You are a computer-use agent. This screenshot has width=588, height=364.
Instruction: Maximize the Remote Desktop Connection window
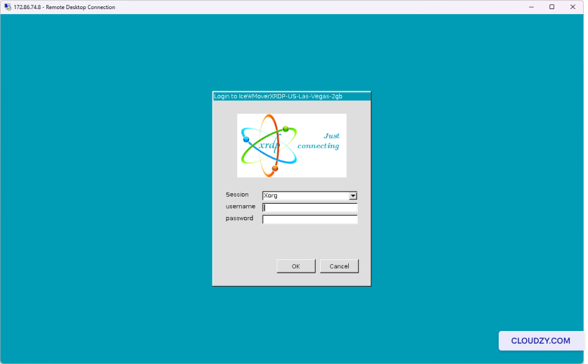551,7
